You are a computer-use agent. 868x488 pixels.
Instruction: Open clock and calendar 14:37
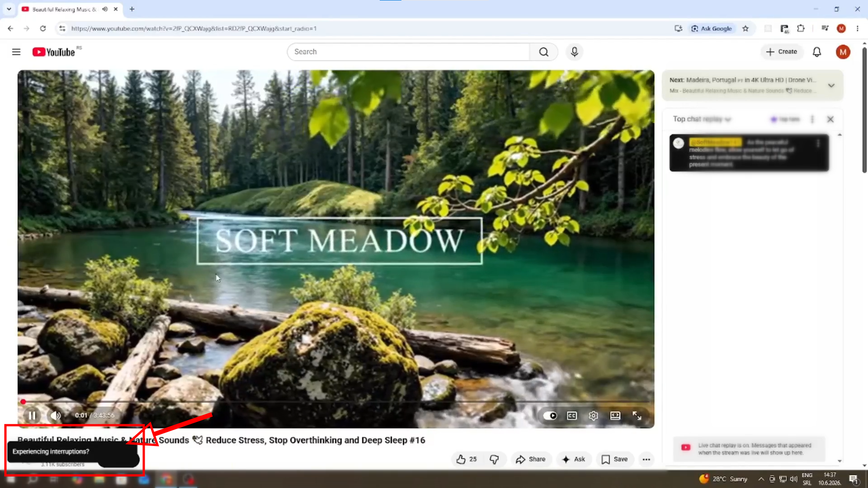pos(830,479)
